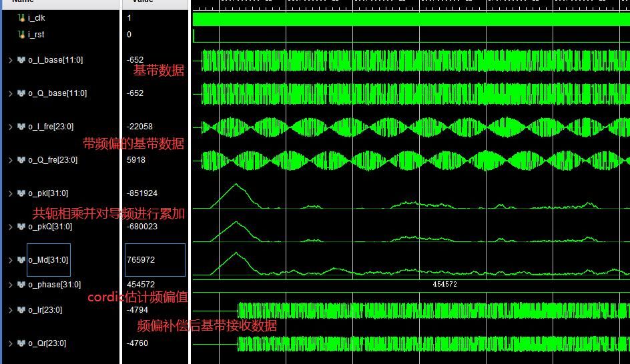Click the i_clk solid green waveform
The height and width of the screenshot is (364, 630).
tap(411, 19)
